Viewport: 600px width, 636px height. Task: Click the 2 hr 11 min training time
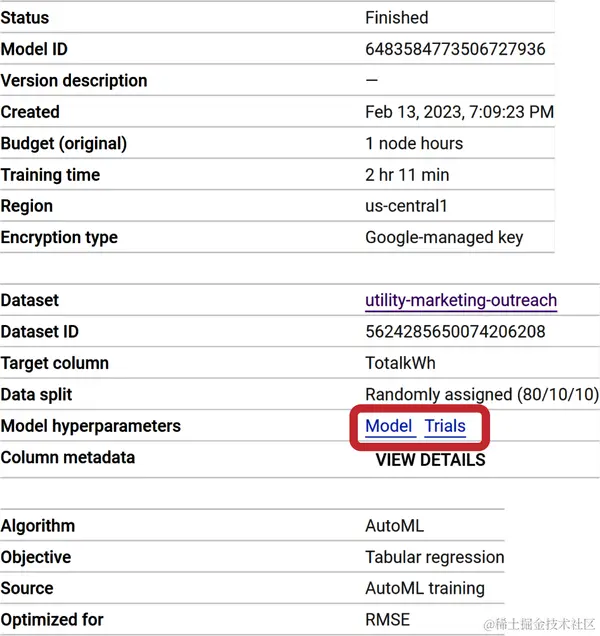[407, 175]
